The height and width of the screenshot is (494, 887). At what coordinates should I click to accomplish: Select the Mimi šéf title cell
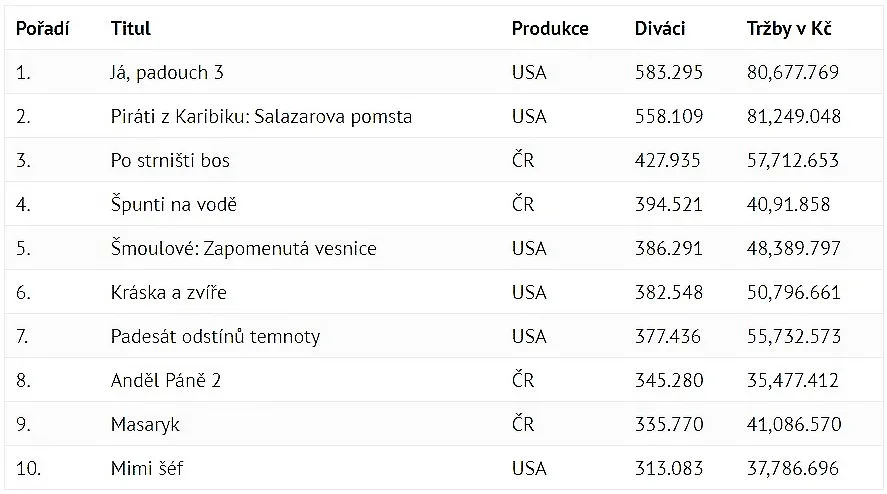point(147,469)
